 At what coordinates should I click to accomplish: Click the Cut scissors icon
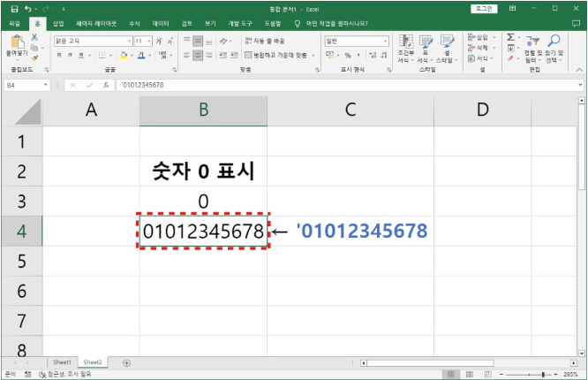[34, 37]
